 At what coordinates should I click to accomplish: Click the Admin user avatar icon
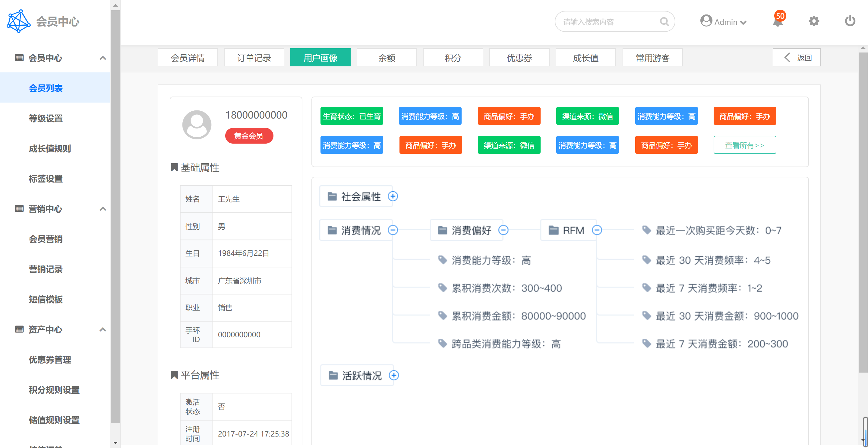(x=706, y=21)
